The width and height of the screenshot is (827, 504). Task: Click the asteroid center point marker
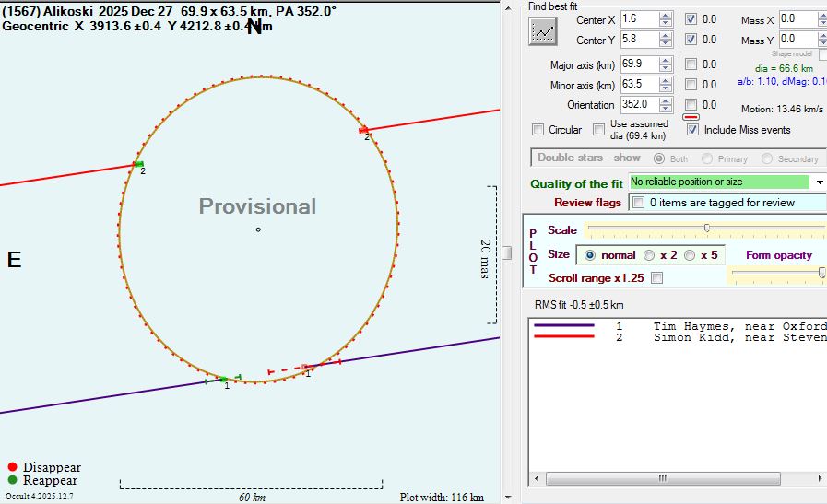(258, 229)
